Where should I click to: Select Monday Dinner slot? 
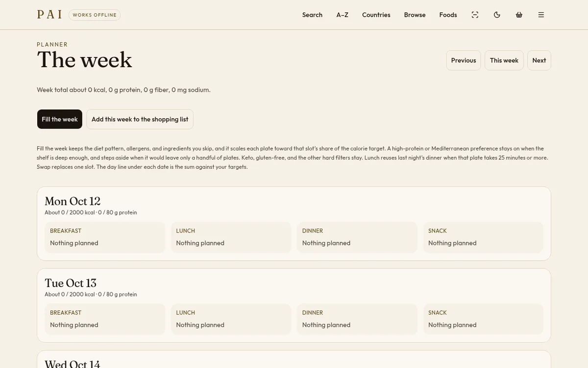coord(357,237)
